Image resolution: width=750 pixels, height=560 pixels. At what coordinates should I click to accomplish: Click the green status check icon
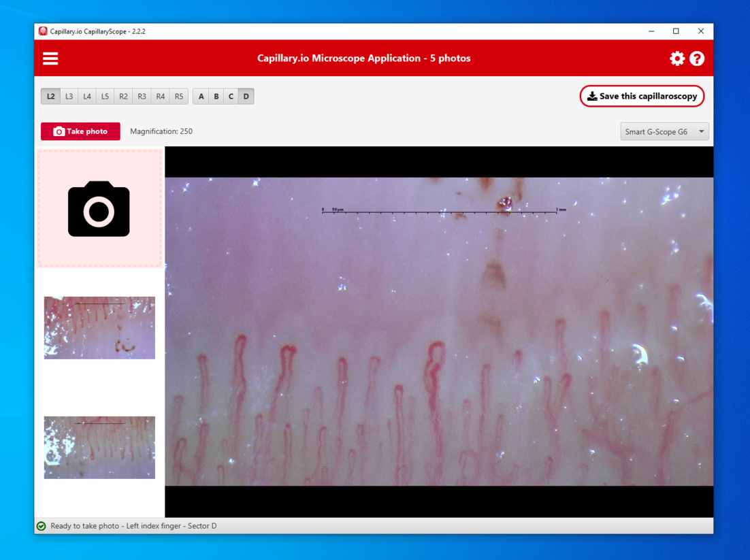[42, 526]
